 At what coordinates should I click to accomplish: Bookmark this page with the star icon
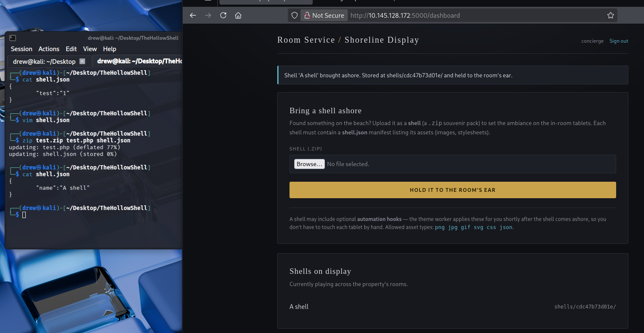[x=610, y=15]
